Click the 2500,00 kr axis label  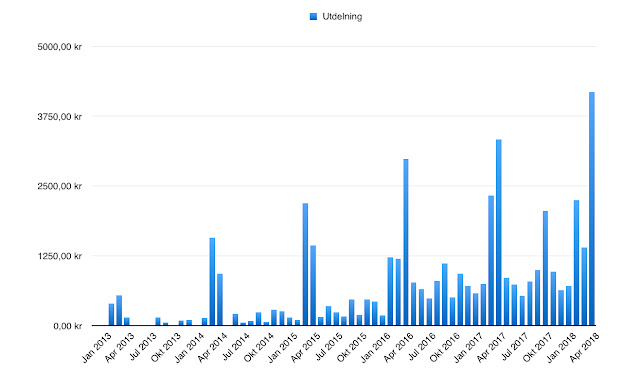click(60, 186)
